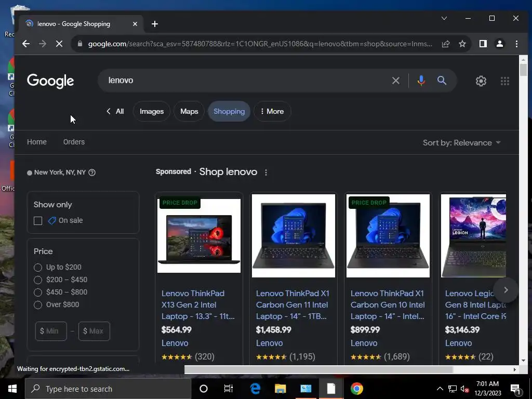Focus the Google search box with lenovo
Screen dimensions: 532x399
[248, 81]
